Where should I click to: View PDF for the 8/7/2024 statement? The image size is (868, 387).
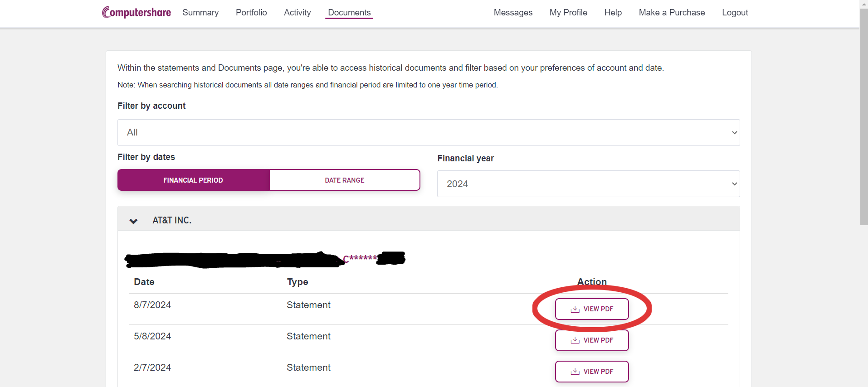[x=592, y=309]
